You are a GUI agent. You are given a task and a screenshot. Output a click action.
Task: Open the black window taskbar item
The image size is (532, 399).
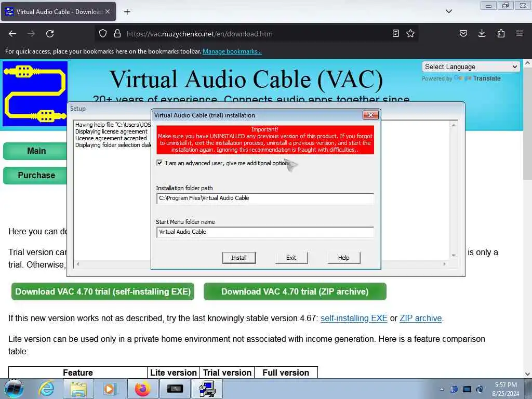(175, 389)
